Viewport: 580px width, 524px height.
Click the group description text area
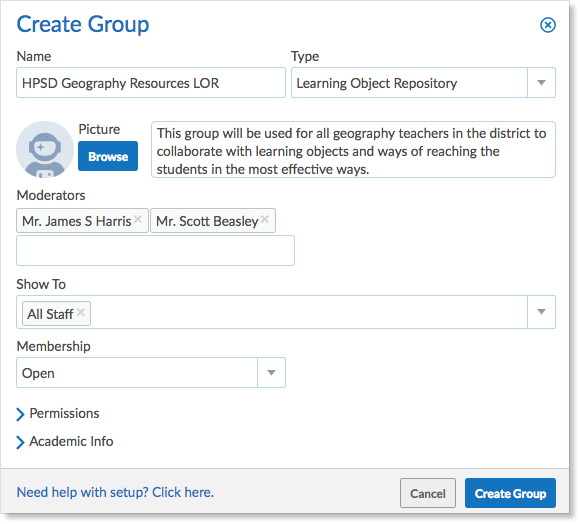[x=353, y=149]
